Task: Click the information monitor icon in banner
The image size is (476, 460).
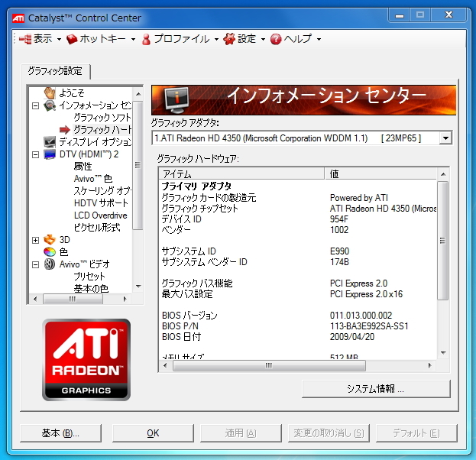Action: pyautogui.click(x=176, y=100)
